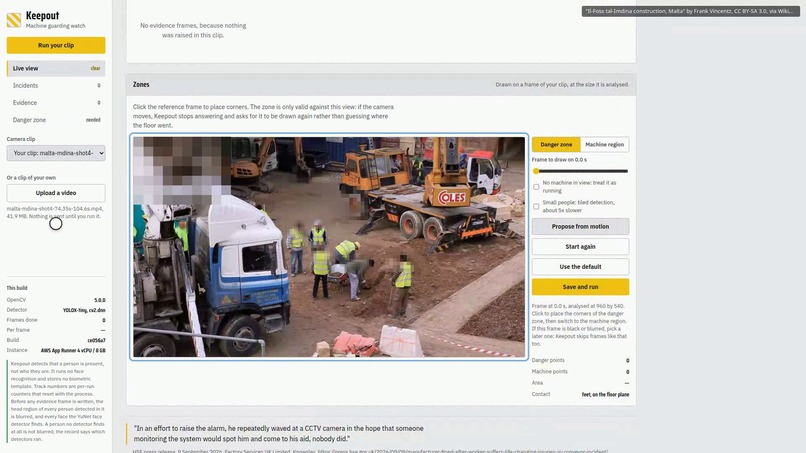Click the 'needed' status beside Danger zone
806x453 pixels.
(93, 120)
